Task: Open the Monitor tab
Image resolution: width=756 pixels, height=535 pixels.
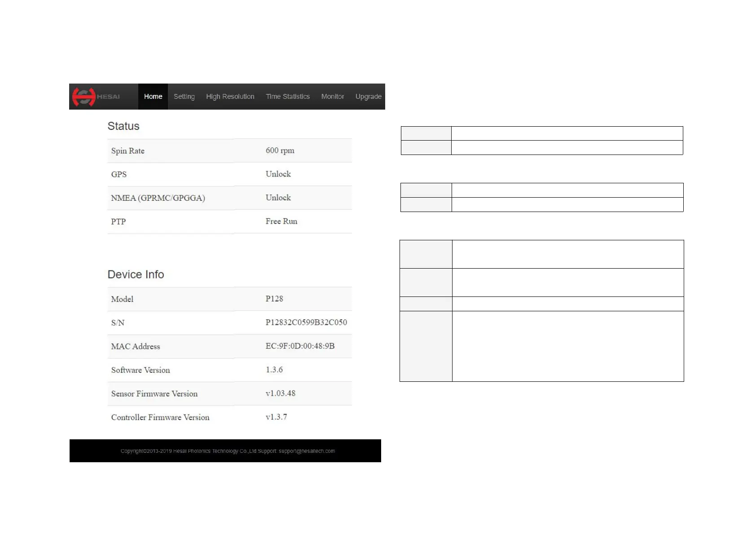Action: tap(333, 97)
